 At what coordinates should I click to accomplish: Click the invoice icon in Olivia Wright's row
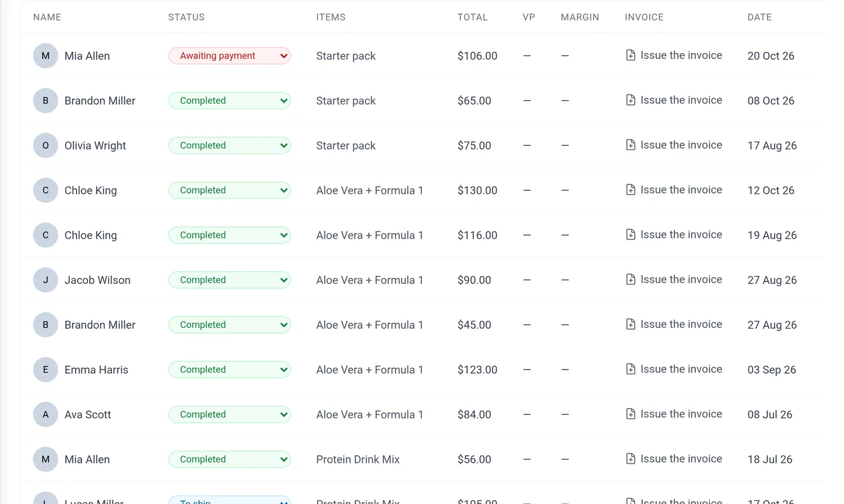631,145
